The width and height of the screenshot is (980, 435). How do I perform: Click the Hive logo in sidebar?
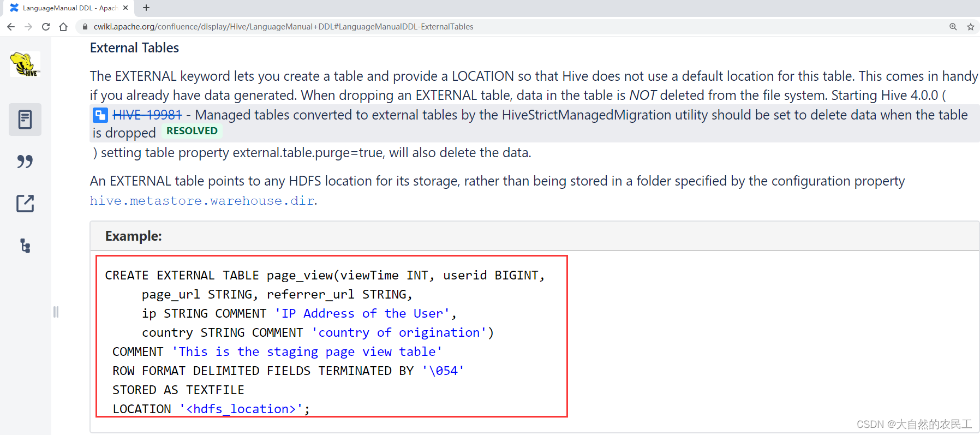25,64
